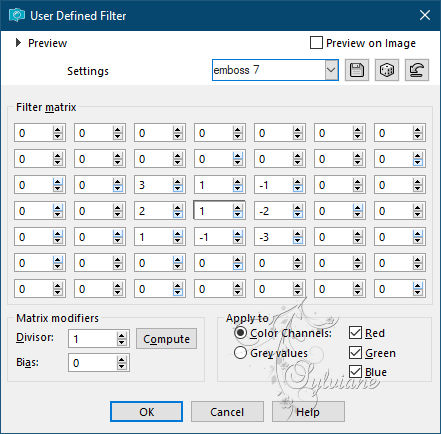
Task: Enable the Preview on Image checkbox
Action: point(316,43)
